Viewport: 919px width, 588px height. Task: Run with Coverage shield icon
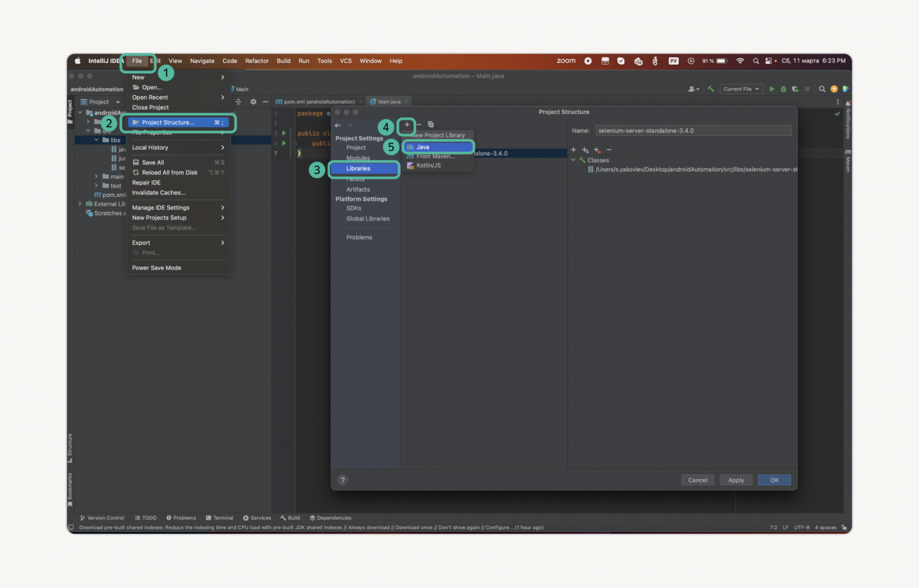(795, 89)
